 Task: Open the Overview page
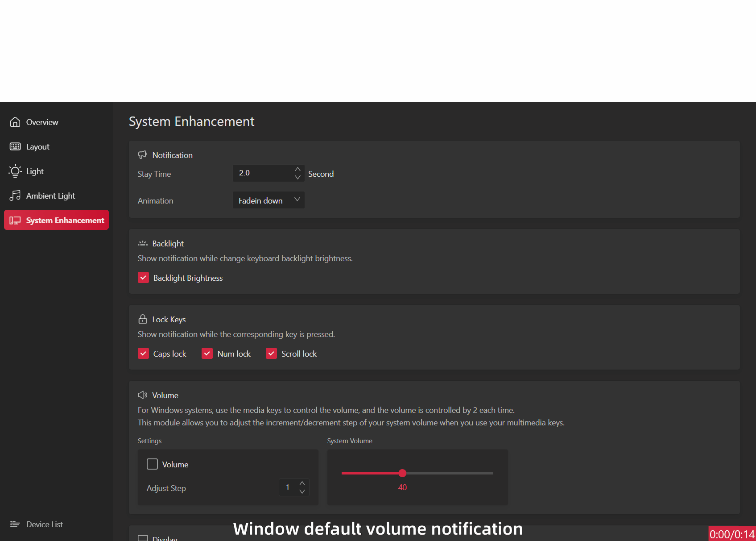pyautogui.click(x=56, y=122)
